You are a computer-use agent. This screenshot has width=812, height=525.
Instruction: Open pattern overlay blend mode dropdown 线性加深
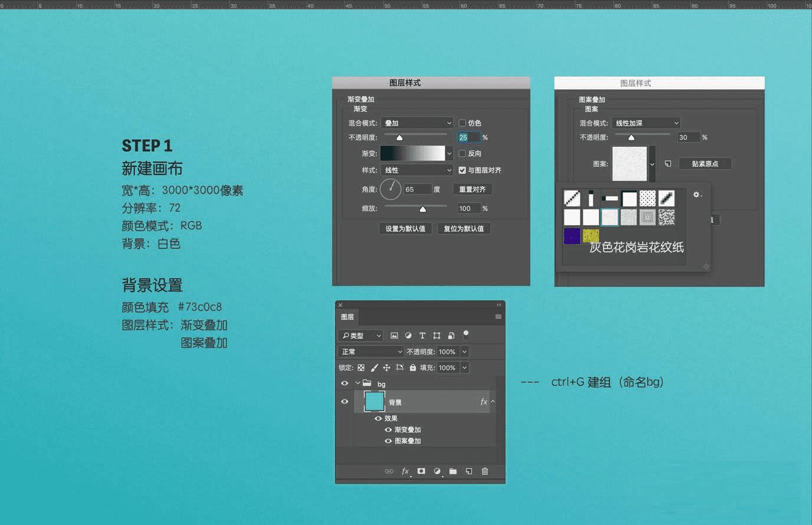pos(646,123)
